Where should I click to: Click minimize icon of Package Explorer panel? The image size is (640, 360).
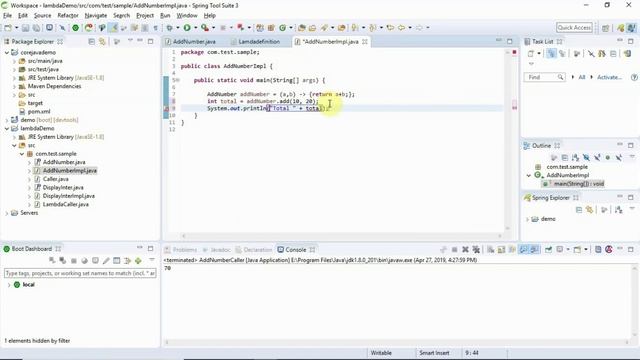pos(140,41)
